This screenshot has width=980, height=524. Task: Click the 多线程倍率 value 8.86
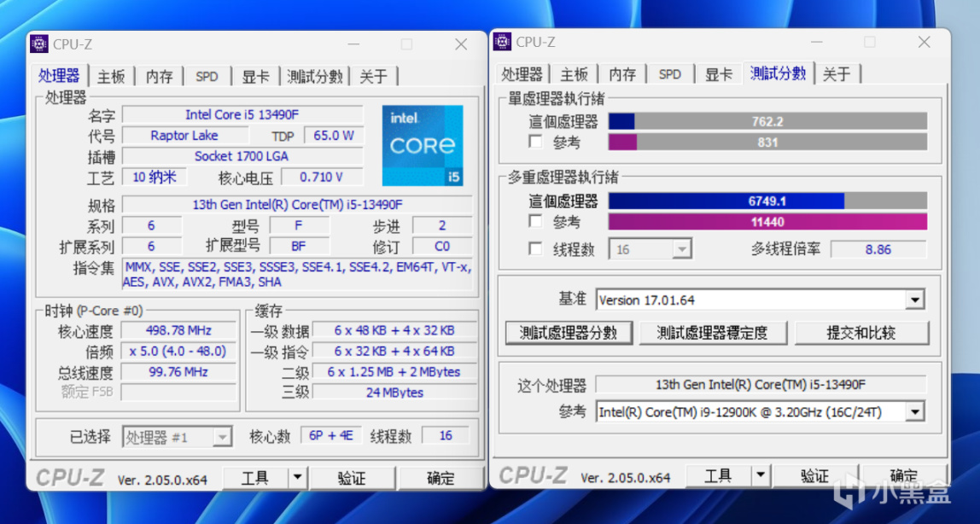(878, 249)
